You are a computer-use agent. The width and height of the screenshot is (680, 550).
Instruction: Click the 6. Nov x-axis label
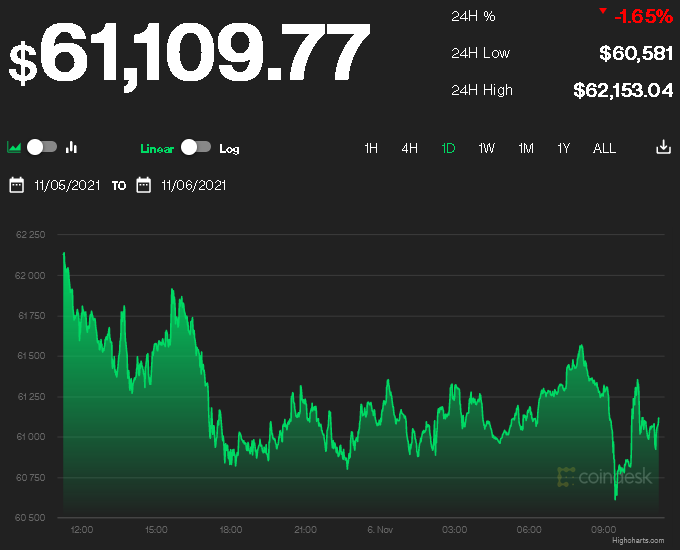380,530
